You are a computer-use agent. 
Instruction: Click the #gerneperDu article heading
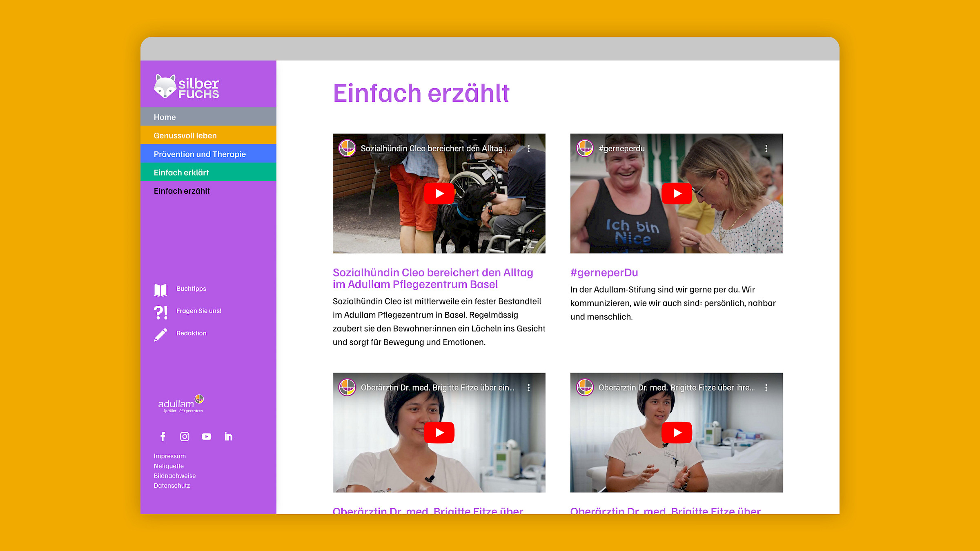604,273
